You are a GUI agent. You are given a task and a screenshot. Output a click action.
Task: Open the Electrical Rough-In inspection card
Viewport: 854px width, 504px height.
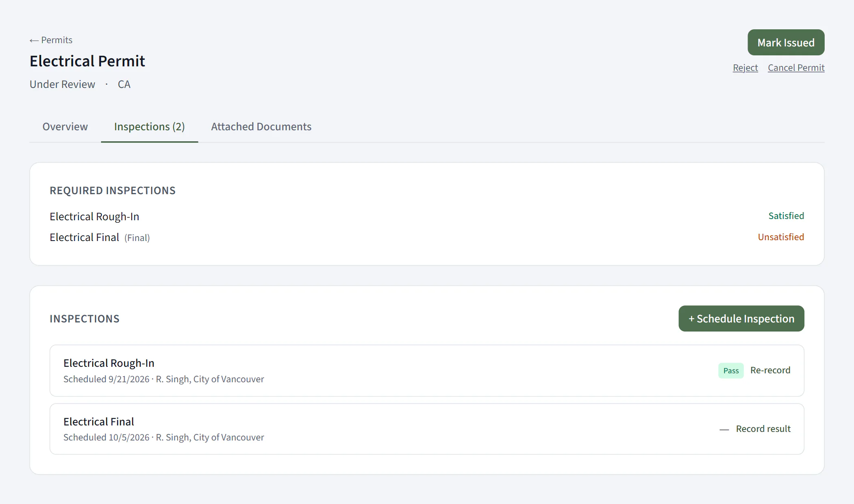coord(427,370)
